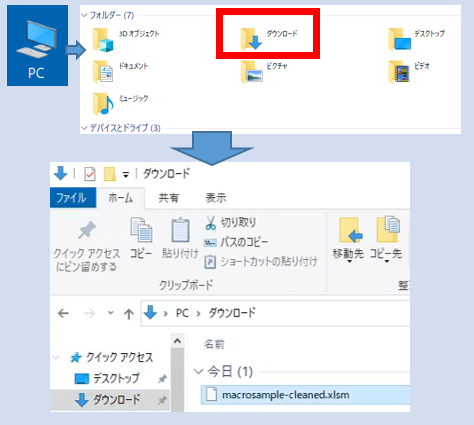Screen dimensions: 474x425
Task: Collapse the フォルダー (7) section
Action: (84, 15)
